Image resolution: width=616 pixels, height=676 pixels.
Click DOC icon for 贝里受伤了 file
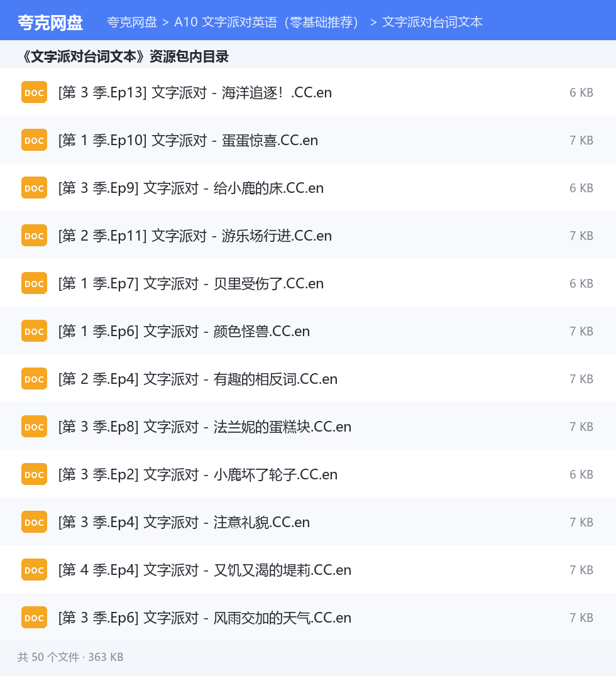[34, 283]
